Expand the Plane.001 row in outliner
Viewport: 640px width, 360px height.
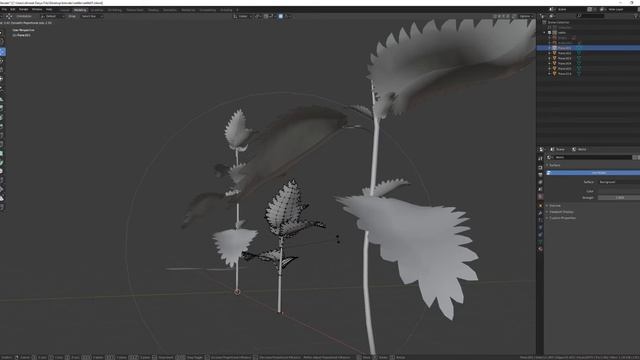(x=549, y=48)
